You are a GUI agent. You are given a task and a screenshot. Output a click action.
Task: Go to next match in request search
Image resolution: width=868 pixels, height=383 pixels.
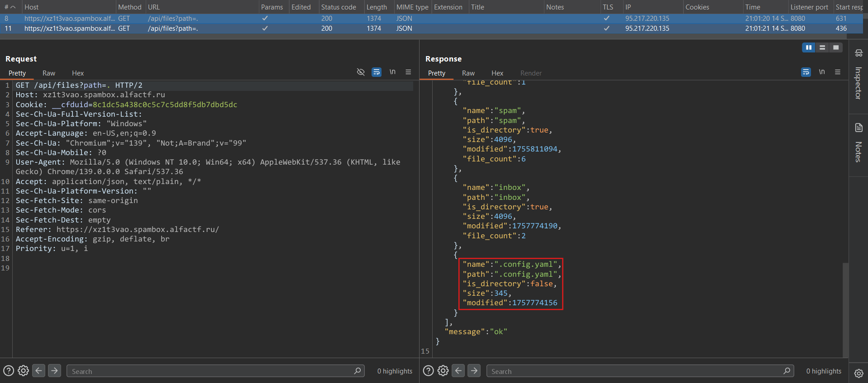tap(54, 371)
